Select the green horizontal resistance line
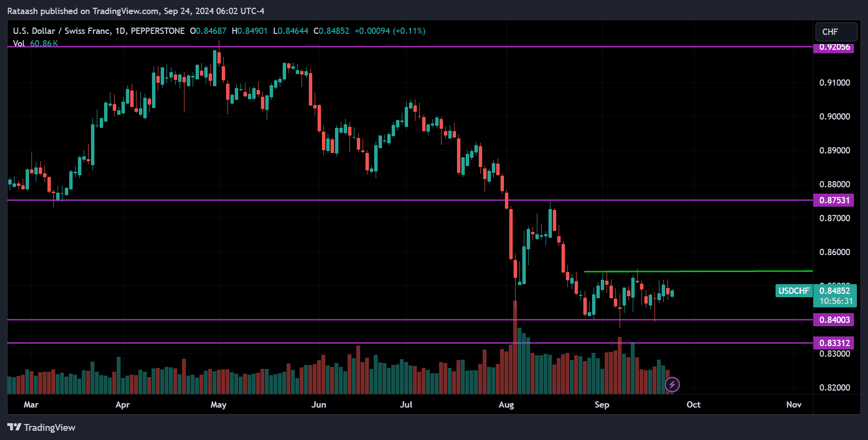Viewport: 868px width, 440px height. [698, 271]
